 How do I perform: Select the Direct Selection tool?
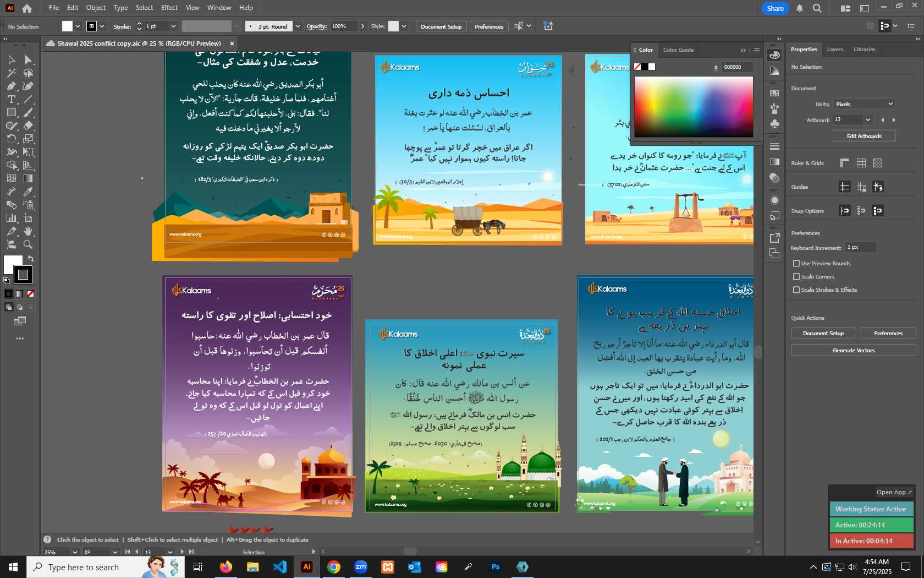coord(28,59)
